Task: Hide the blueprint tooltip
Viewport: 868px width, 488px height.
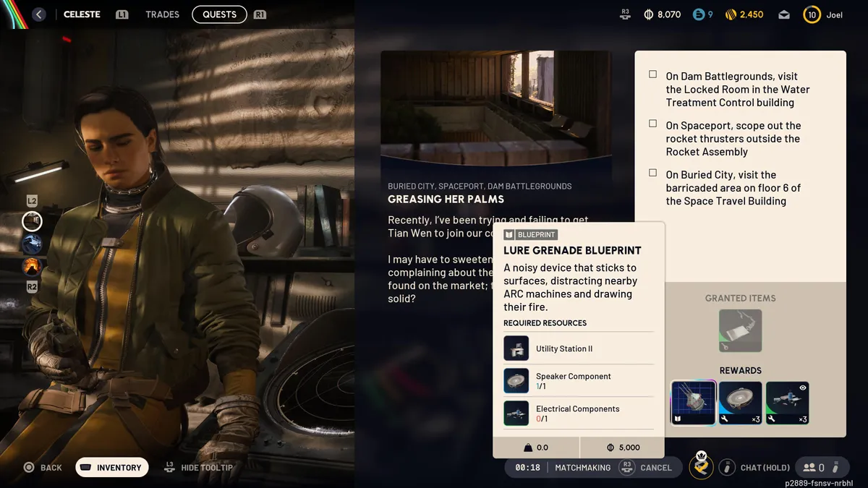Action: click(199, 468)
